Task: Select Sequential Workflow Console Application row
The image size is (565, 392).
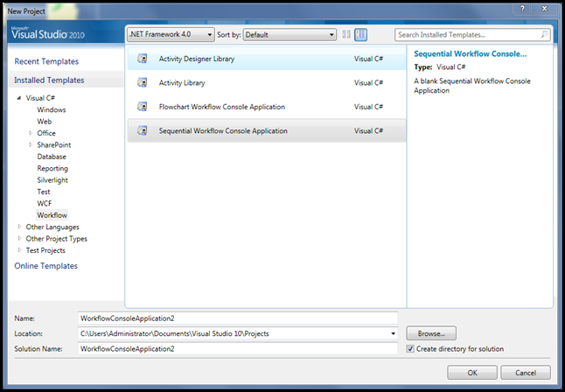Action: (267, 130)
